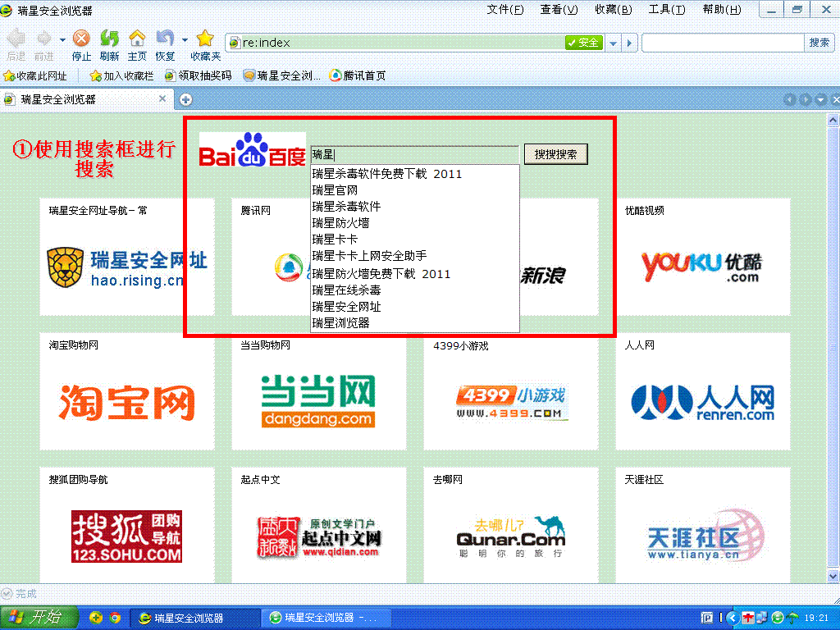
Task: Click the Stop (停止) icon
Action: pyautogui.click(x=81, y=38)
